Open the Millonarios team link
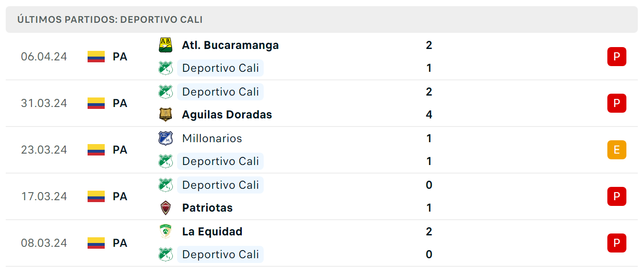Screen dimensions: 644x272 pyautogui.click(x=212, y=138)
